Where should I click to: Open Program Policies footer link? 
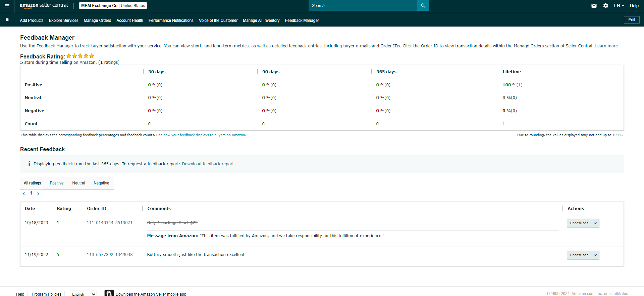click(x=47, y=294)
